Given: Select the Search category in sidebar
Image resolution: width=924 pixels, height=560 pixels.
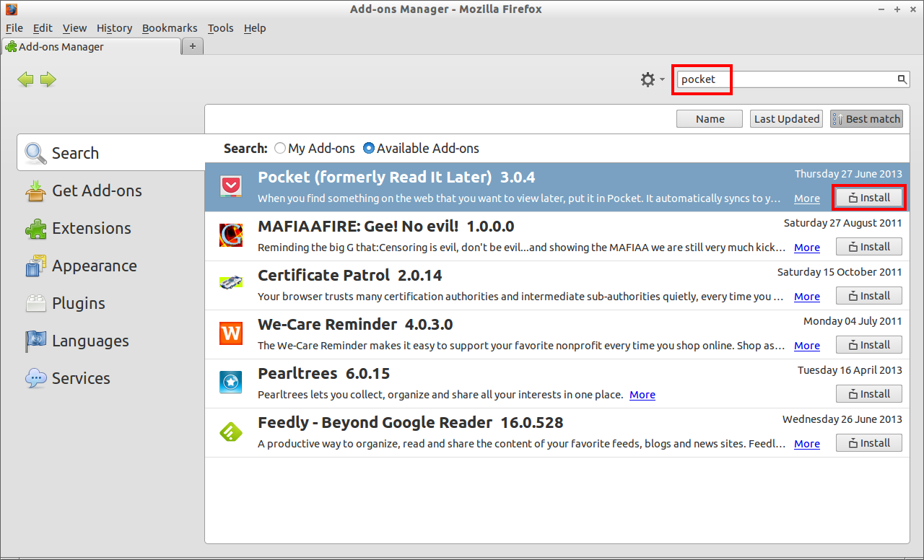Looking at the screenshot, I should point(111,153).
